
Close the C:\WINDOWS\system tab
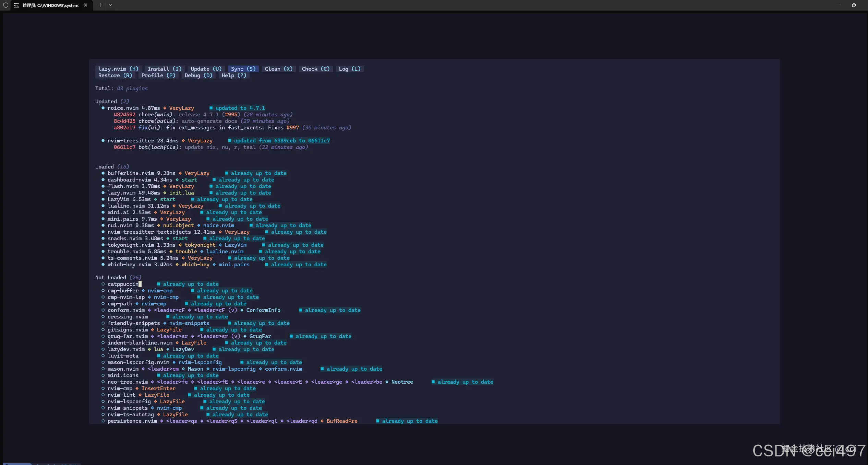tap(85, 5)
